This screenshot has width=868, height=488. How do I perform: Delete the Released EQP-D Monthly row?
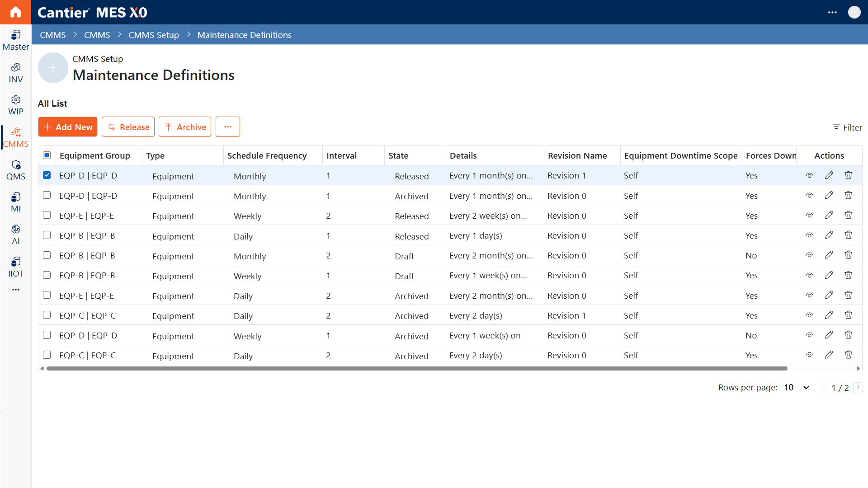coord(848,175)
